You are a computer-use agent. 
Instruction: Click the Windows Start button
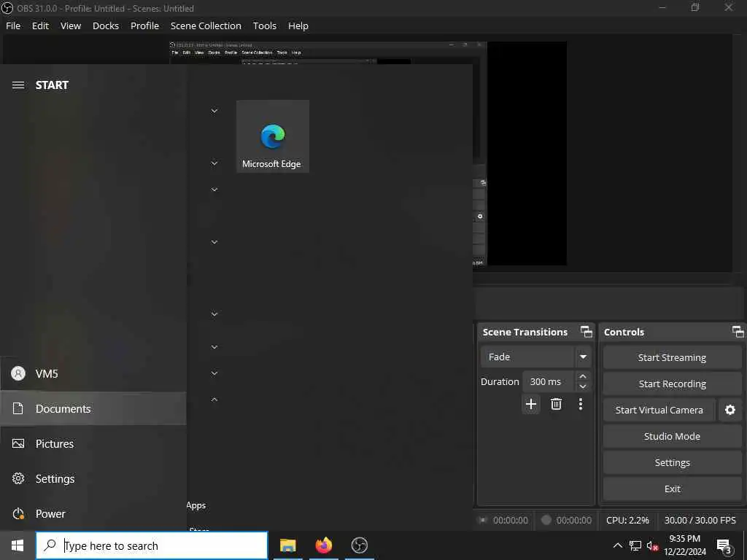tap(18, 545)
